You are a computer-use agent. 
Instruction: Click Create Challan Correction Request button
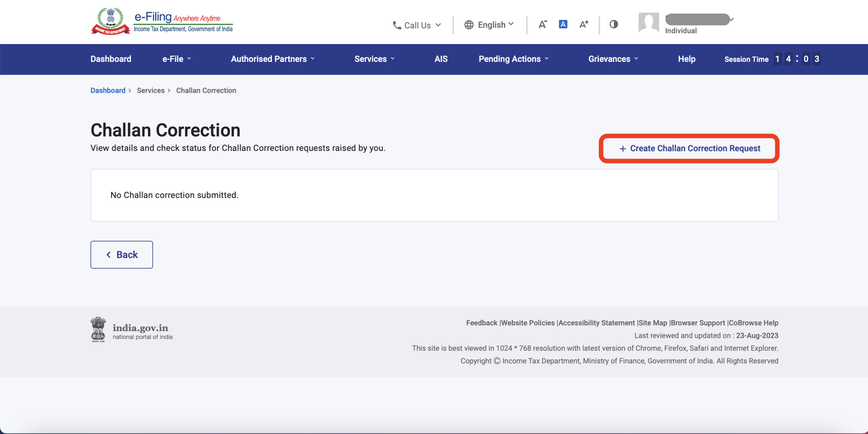click(689, 149)
